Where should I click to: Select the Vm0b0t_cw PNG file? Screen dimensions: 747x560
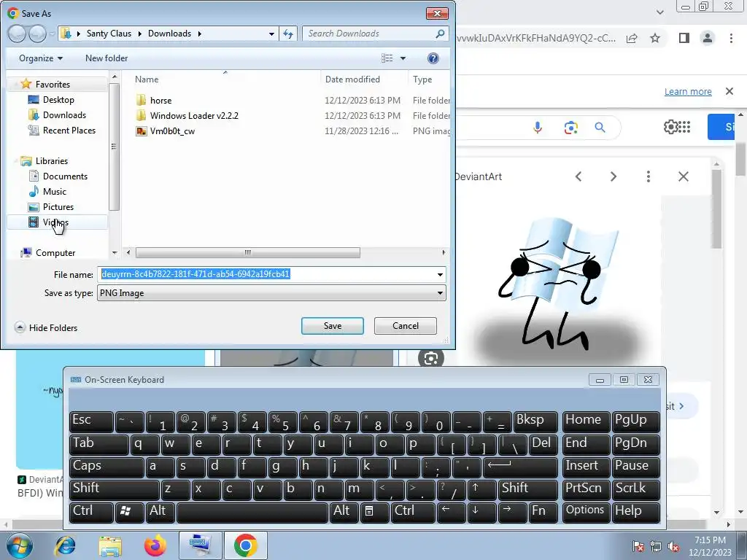(x=172, y=131)
